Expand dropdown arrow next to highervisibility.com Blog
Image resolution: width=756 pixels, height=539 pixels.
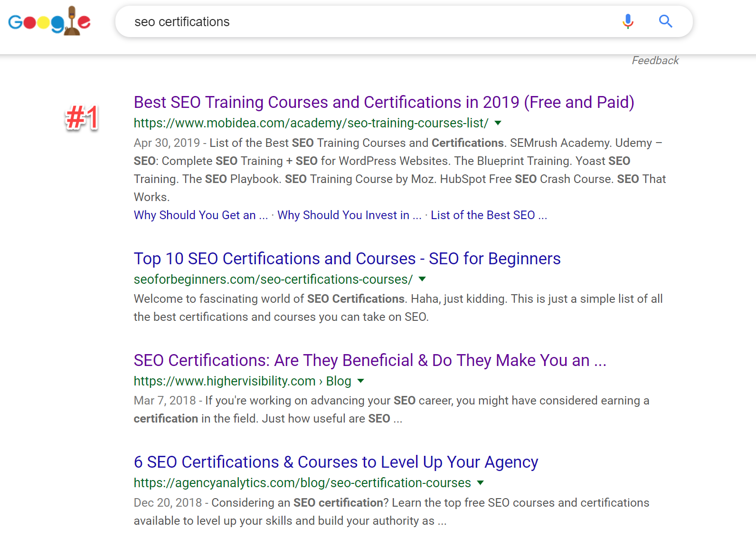[x=360, y=381]
